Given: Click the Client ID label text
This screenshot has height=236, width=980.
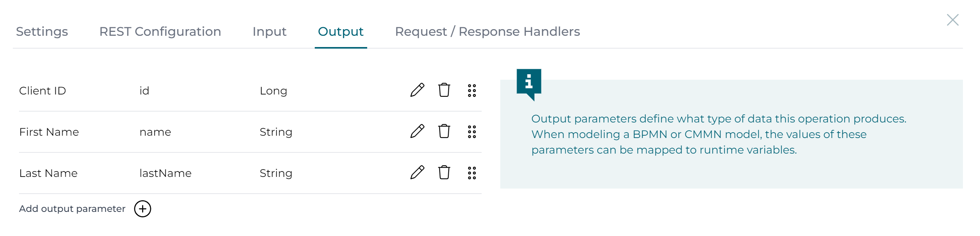Looking at the screenshot, I should 42,91.
